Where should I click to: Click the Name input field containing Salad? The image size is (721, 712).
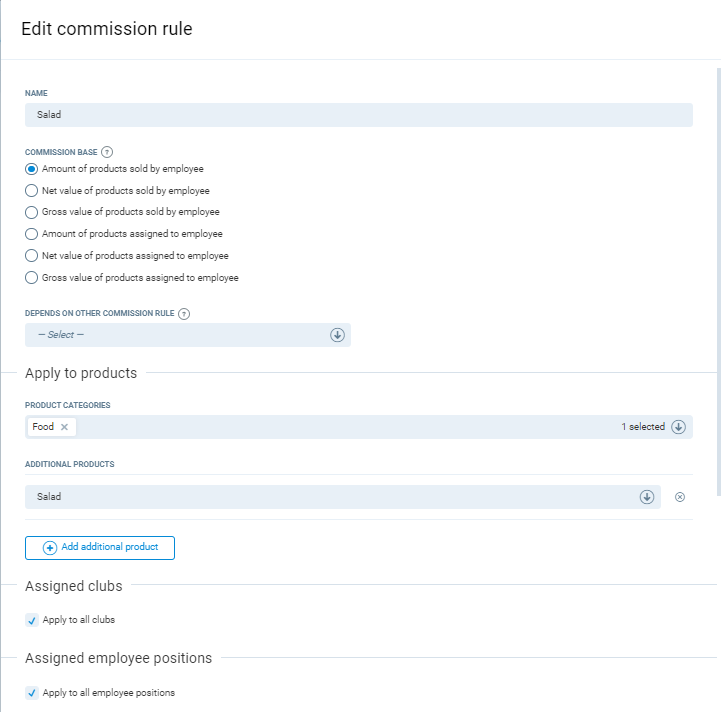click(358, 115)
